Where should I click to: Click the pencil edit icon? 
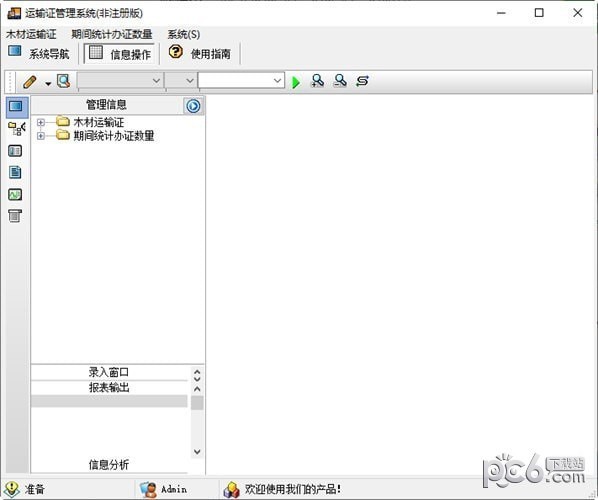pos(29,82)
